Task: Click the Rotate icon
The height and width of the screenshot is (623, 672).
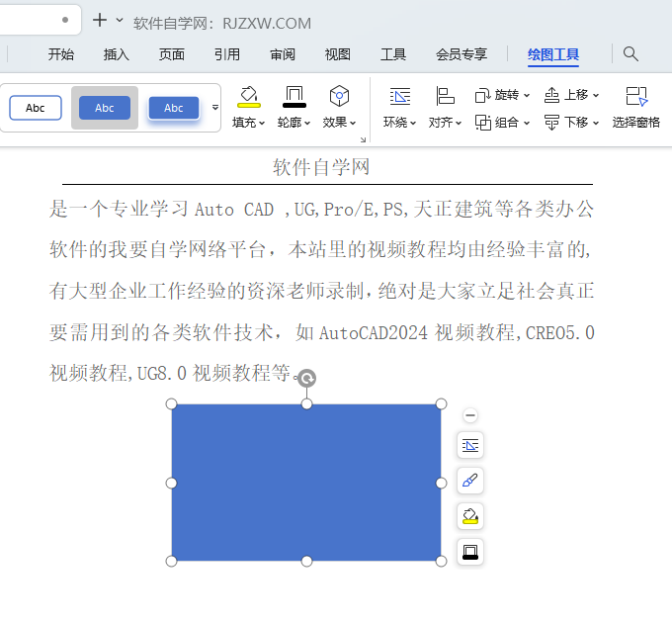Action: [482, 95]
